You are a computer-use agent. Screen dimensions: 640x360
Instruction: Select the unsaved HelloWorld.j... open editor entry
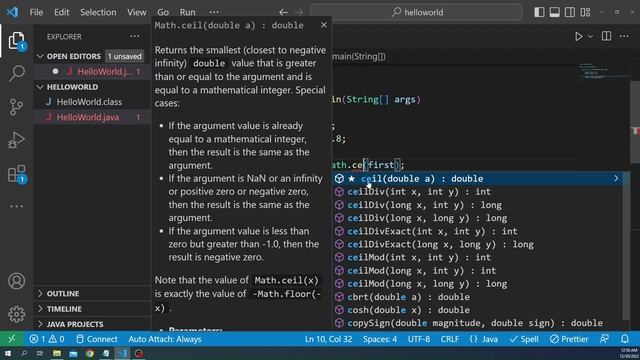coord(93,71)
